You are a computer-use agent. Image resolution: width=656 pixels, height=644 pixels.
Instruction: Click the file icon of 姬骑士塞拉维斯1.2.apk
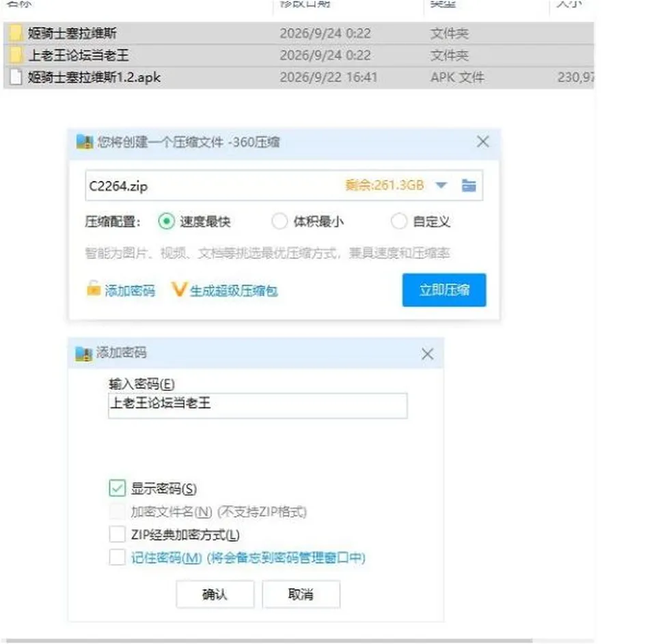16,77
